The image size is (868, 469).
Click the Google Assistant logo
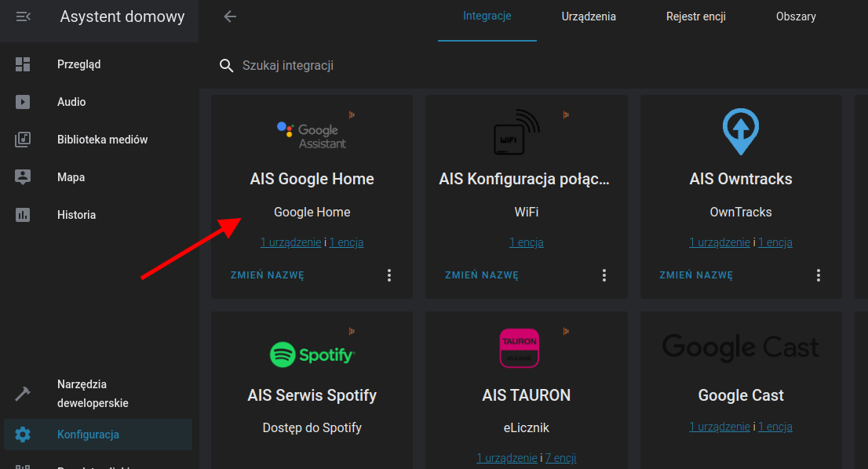(312, 136)
